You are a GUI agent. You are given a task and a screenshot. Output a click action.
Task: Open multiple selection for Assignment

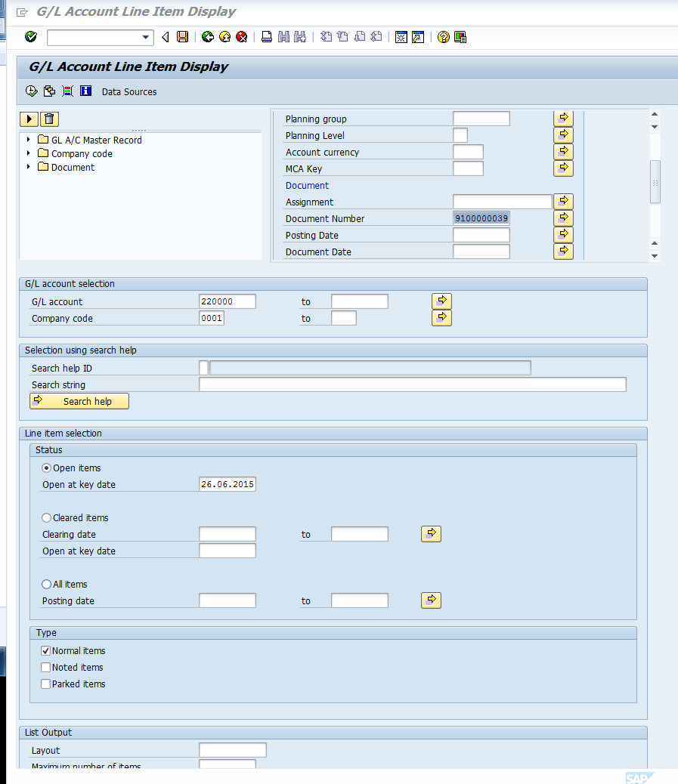[563, 202]
